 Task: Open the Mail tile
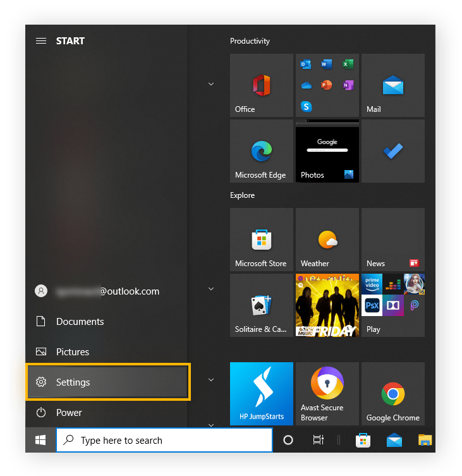tap(392, 85)
